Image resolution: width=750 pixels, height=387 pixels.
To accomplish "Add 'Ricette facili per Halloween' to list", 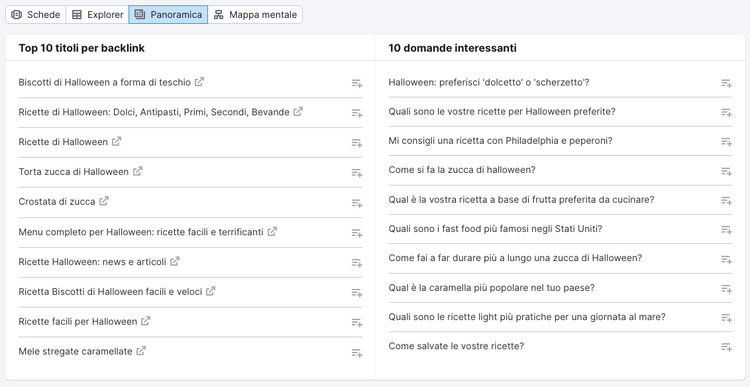I will tap(357, 322).
